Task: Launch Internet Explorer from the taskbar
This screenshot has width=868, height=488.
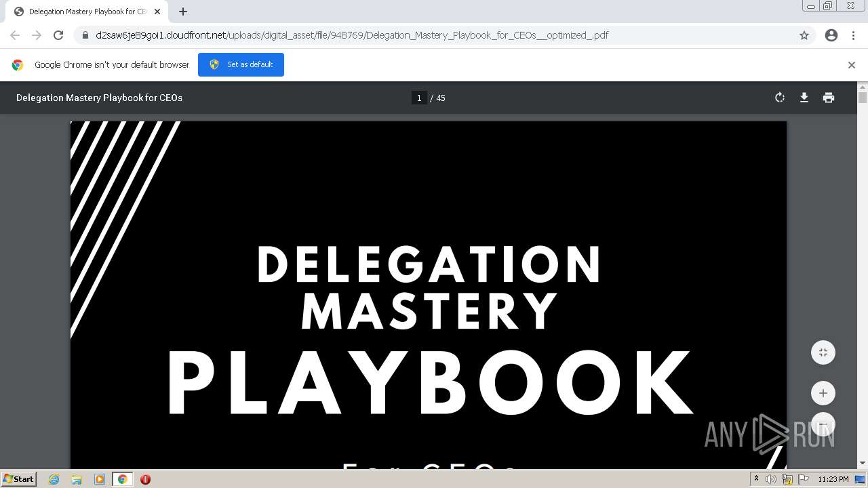Action: pyautogui.click(x=54, y=479)
